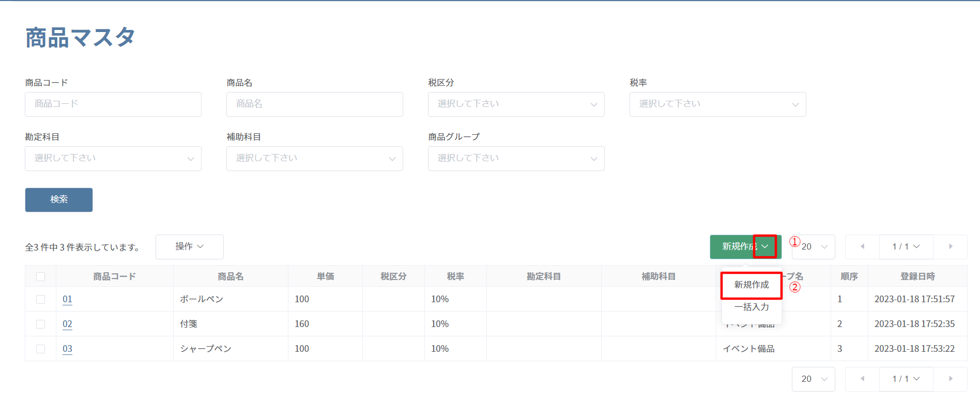Viewport: 980px width, 403px height.
Task: Open the 商品グループ dropdown
Action: pos(516,159)
